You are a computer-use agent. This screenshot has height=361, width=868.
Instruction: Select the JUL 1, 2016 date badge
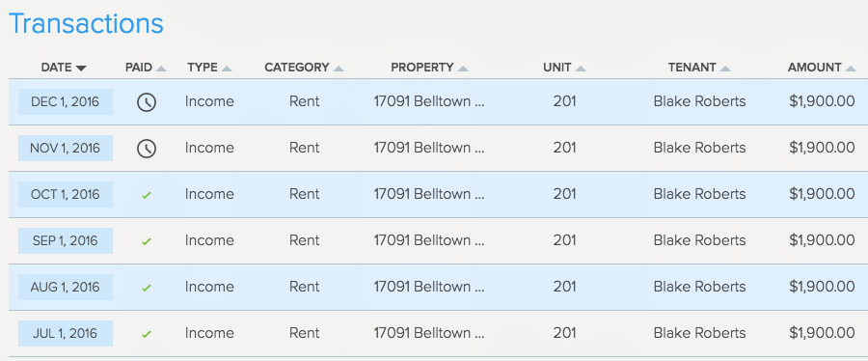pyautogui.click(x=66, y=333)
